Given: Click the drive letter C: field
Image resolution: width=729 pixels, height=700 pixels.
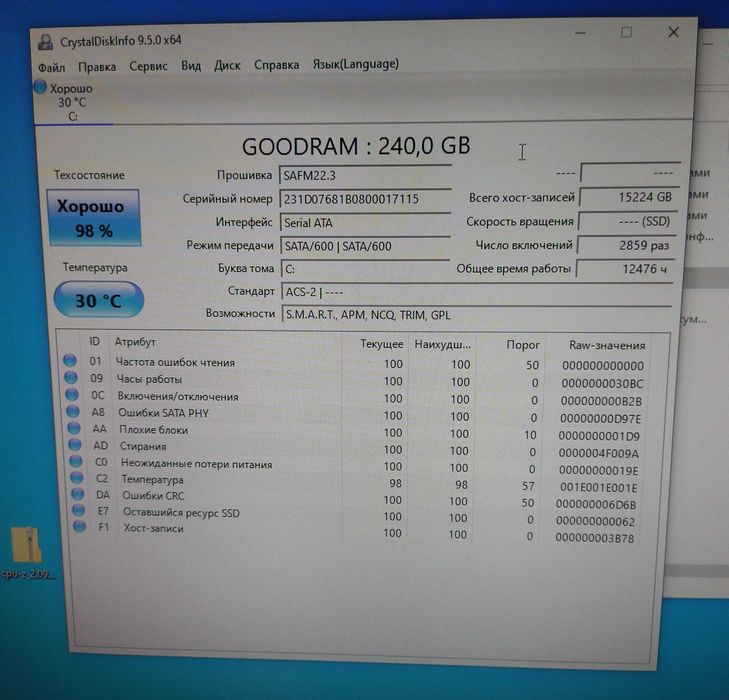Looking at the screenshot, I should [x=365, y=269].
